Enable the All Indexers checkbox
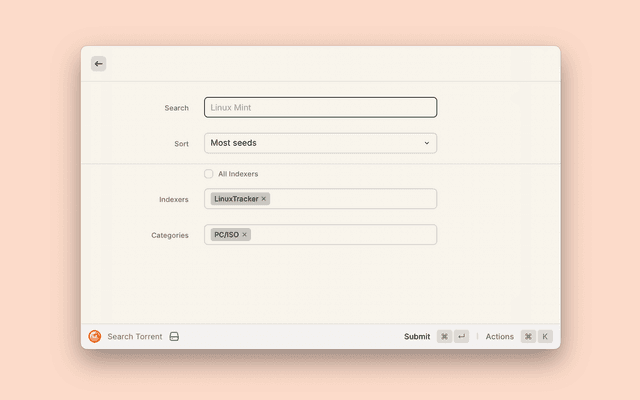Viewport: 640px width, 400px height. [209, 174]
